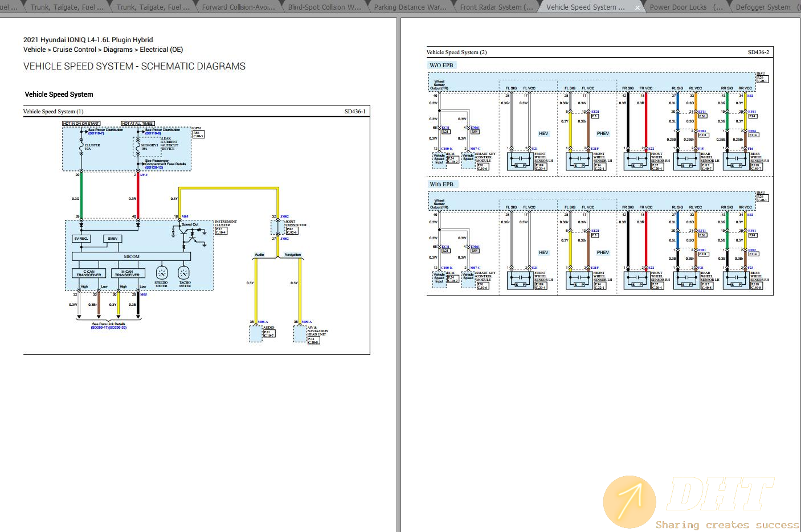Click the 'JOINT CONNECTOR' component label
801x532 pixels.
(x=296, y=223)
